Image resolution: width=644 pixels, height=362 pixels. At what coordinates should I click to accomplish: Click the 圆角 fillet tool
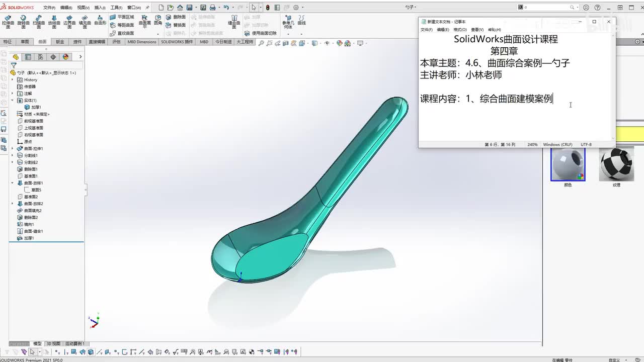(x=158, y=21)
